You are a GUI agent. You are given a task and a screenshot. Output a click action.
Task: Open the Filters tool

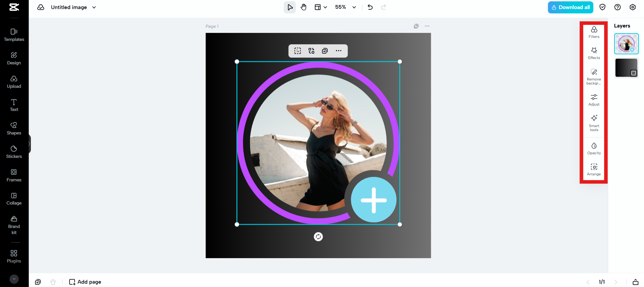594,33
